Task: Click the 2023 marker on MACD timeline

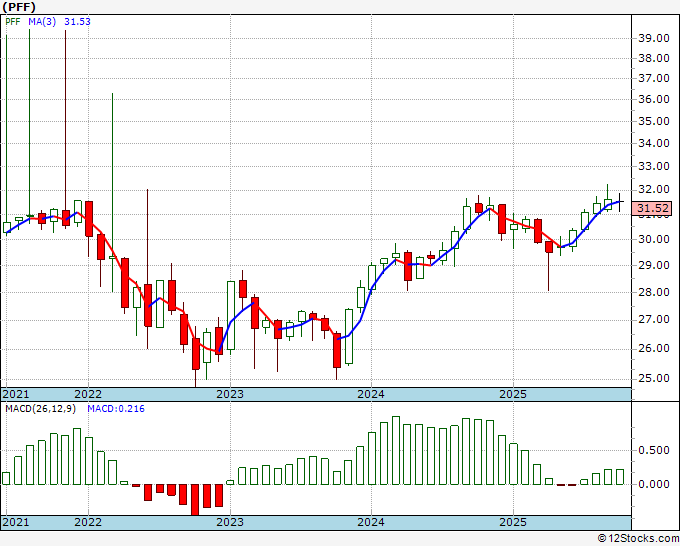Action: [230, 522]
